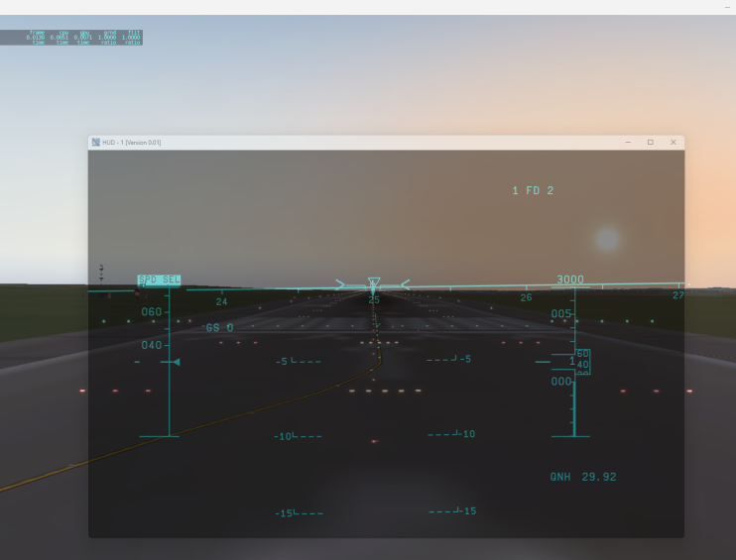Click the HUD window app icon
This screenshot has height=560, width=736.
point(95,143)
